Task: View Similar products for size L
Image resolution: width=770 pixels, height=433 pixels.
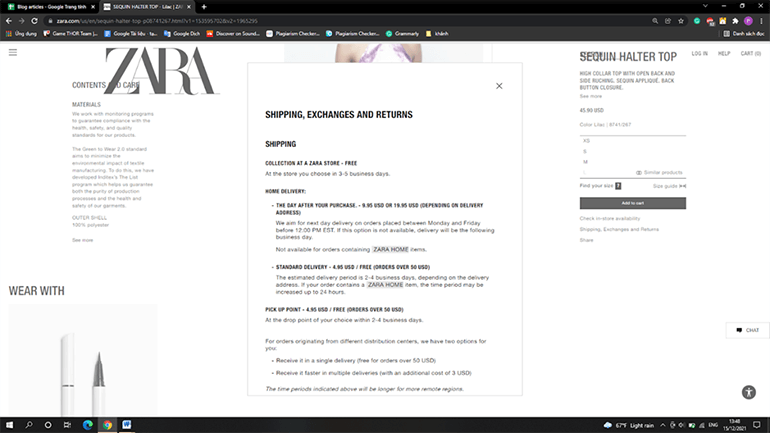Action: tap(659, 172)
